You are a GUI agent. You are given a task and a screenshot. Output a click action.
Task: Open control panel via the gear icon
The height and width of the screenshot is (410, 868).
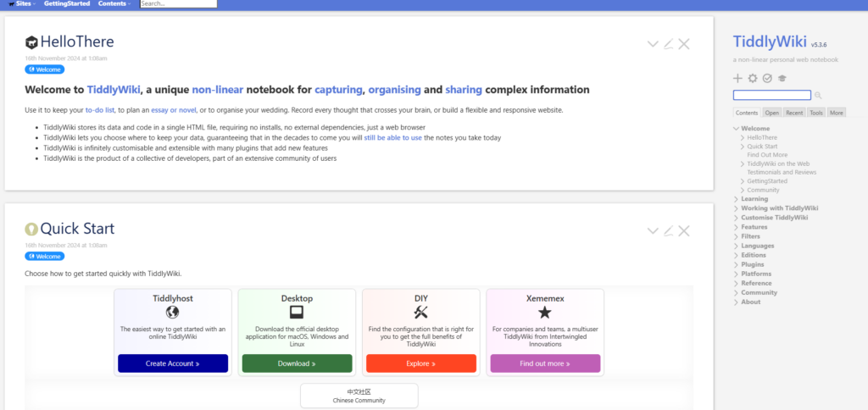[x=753, y=79]
